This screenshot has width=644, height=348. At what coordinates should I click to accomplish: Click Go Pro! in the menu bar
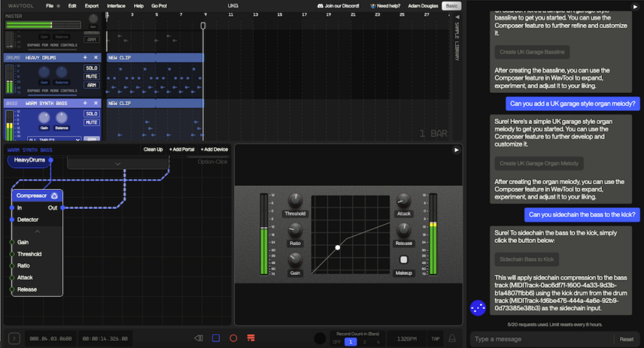159,6
